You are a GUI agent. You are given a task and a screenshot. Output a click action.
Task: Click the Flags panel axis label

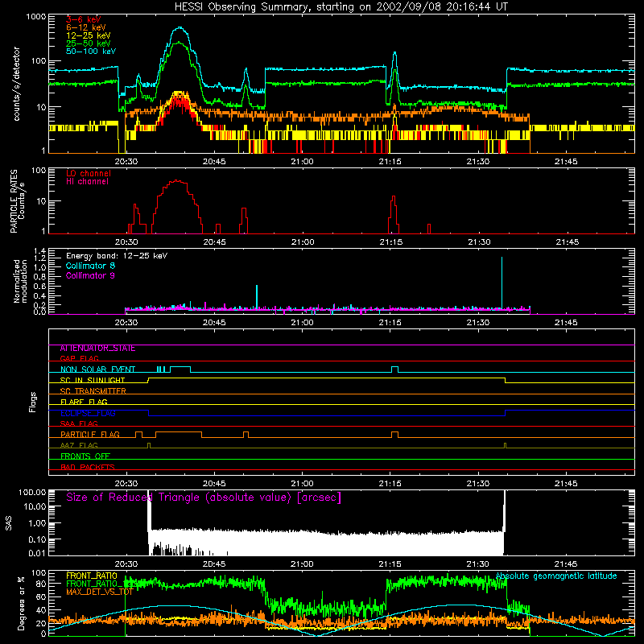point(32,402)
